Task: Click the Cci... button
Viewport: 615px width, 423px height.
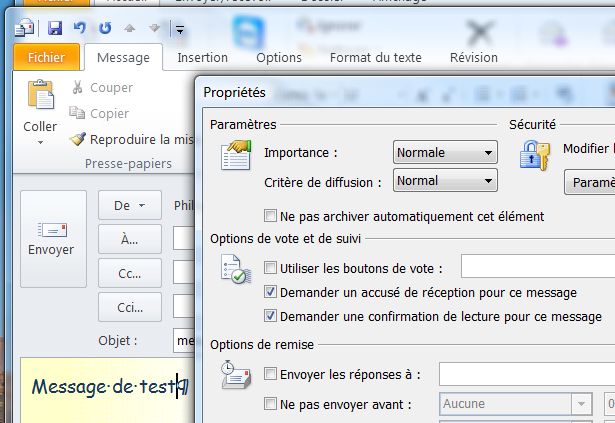Action: [130, 307]
